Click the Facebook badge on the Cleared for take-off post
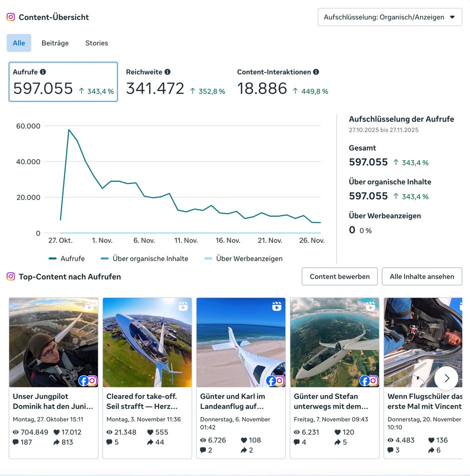Viewport: 470px width, 476px height. coord(177,380)
